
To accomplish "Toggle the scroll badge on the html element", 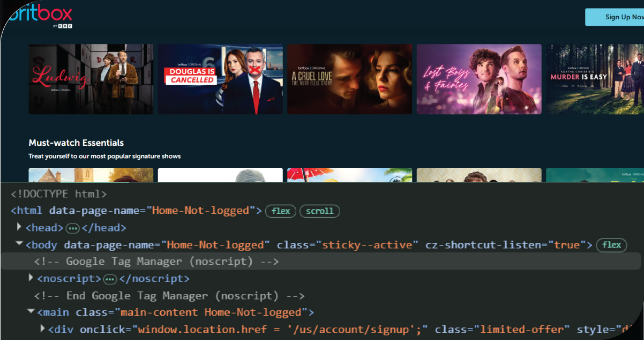I will (319, 211).
